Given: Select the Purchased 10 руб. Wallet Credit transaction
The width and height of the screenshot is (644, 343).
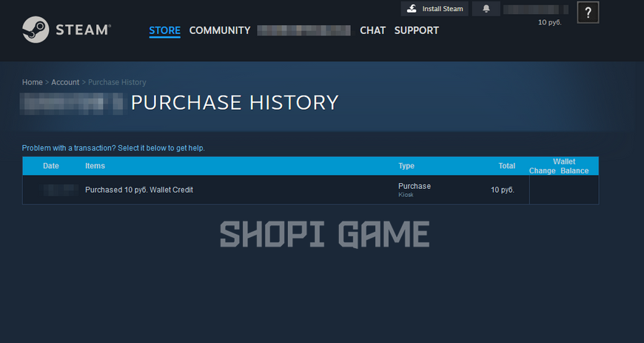Looking at the screenshot, I should click(x=310, y=190).
